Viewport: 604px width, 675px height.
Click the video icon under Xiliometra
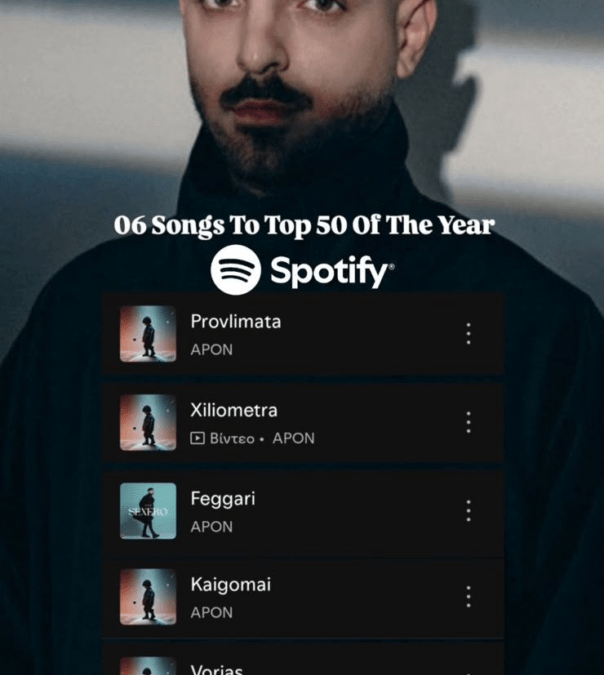[x=197, y=438]
